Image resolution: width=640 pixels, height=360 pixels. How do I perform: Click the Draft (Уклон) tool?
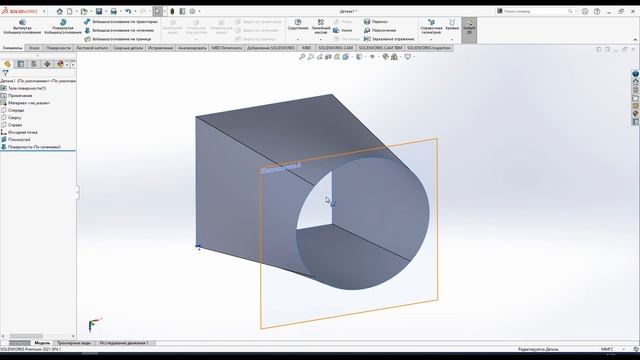(x=342, y=30)
